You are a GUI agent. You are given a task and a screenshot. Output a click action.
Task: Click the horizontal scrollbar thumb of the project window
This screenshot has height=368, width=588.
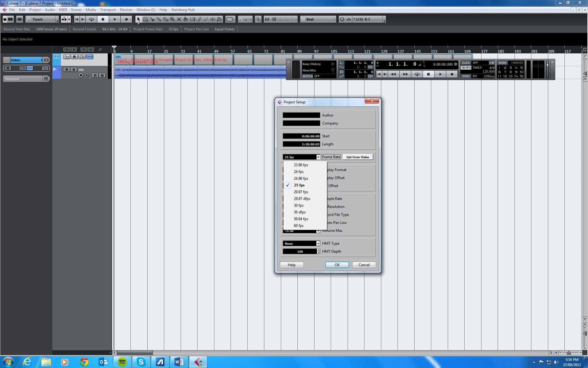point(135,353)
